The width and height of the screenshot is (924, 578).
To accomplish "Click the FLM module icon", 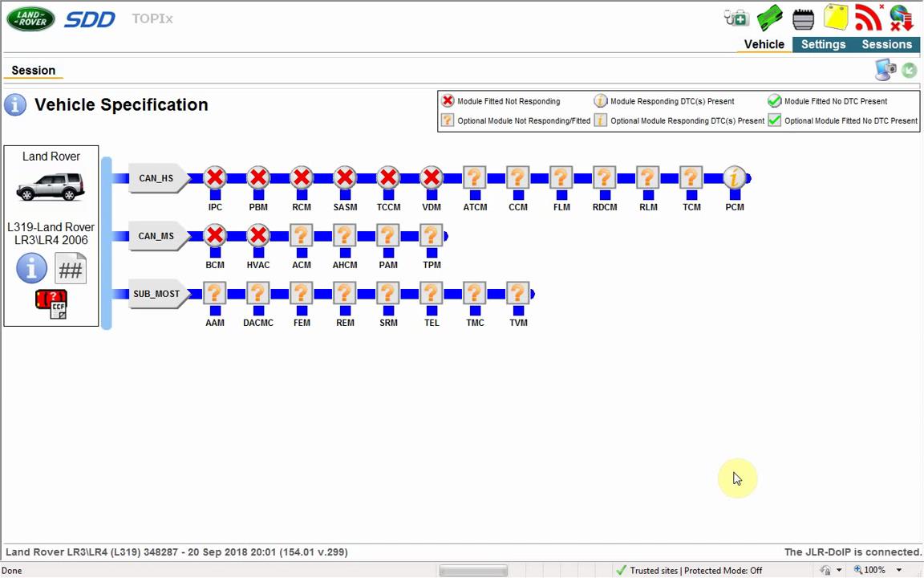I will [x=561, y=177].
